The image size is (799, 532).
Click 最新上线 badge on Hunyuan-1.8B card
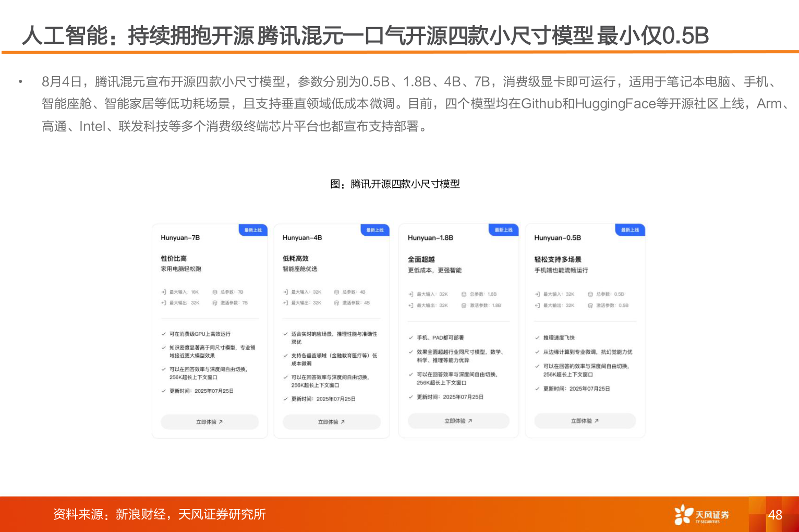tap(504, 230)
